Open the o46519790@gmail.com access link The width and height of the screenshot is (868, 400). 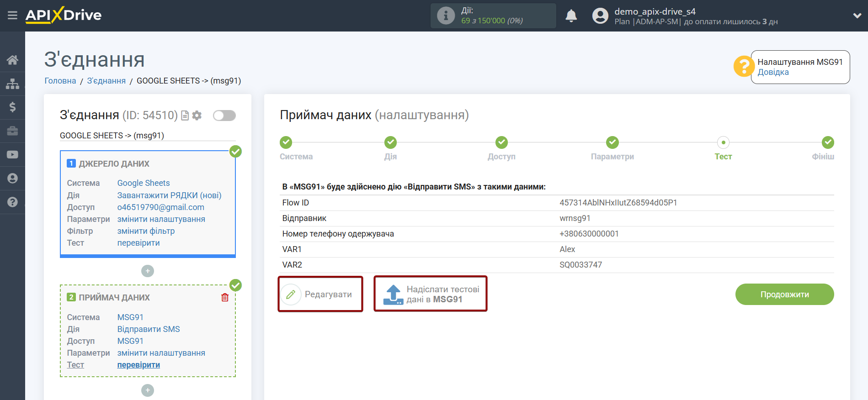tap(161, 207)
